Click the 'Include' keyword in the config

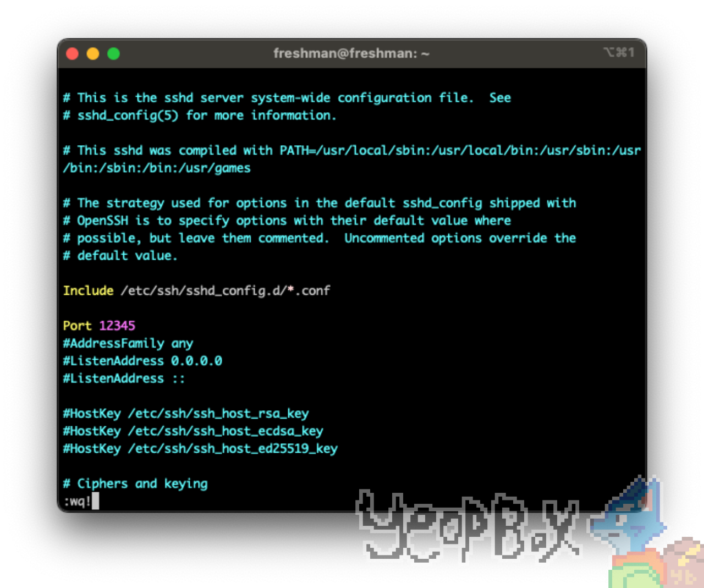[88, 290]
